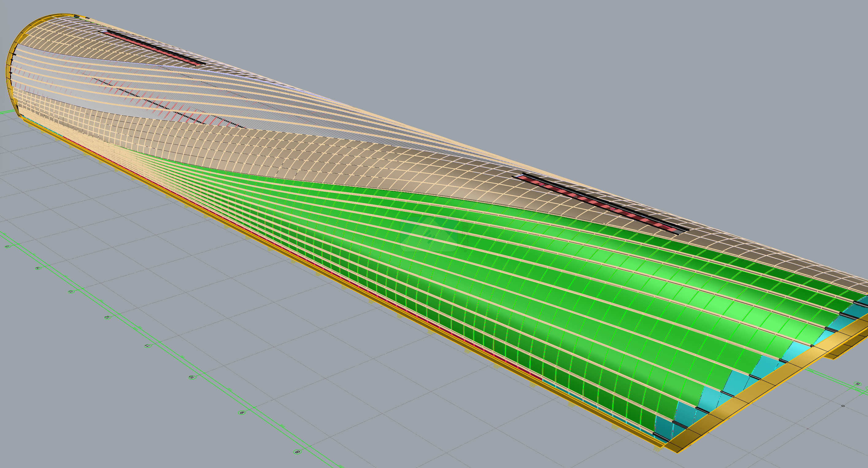Pick grid axis bubble labeled 13
Viewport: 868px width, 468px height.
point(71,291)
